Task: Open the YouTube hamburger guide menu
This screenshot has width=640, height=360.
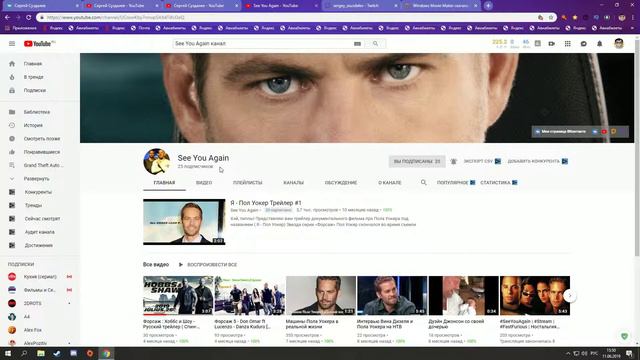Action: click(12, 44)
